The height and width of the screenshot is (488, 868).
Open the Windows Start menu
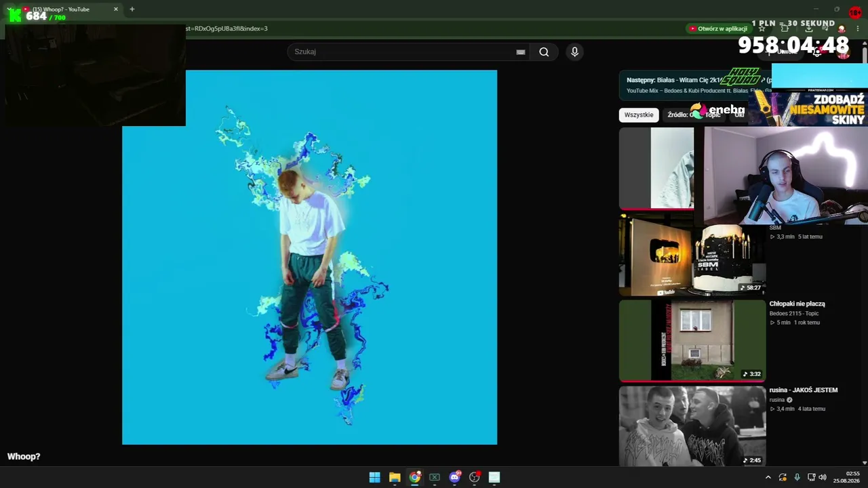[374, 477]
